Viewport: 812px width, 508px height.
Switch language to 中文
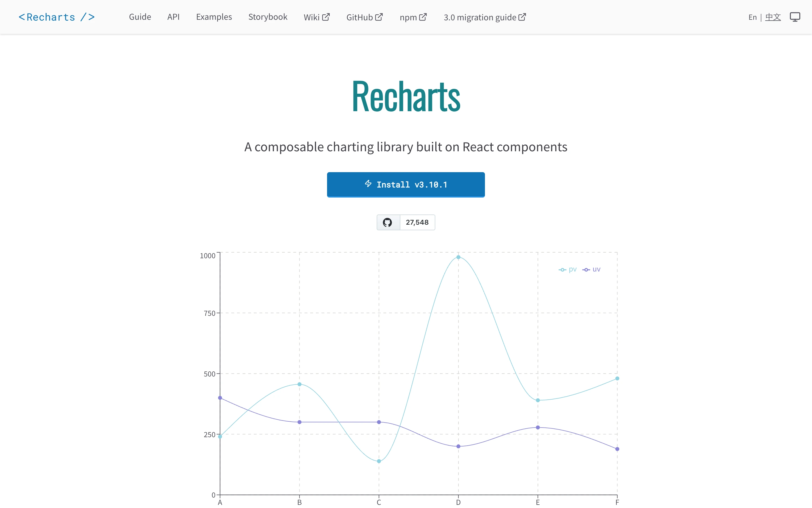pyautogui.click(x=773, y=17)
